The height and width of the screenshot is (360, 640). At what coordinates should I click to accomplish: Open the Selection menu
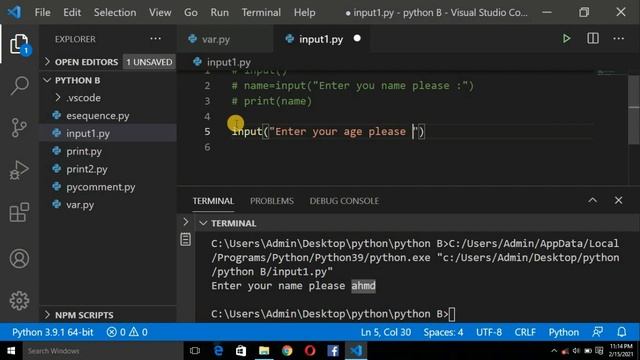115,12
